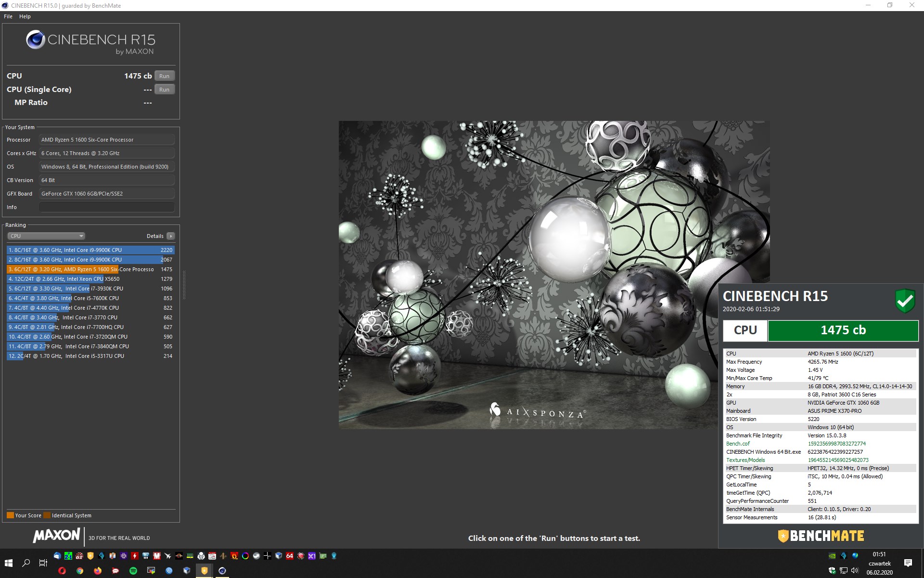Click the brown Identical System legend swatch
The width and height of the screenshot is (924, 578).
47,515
